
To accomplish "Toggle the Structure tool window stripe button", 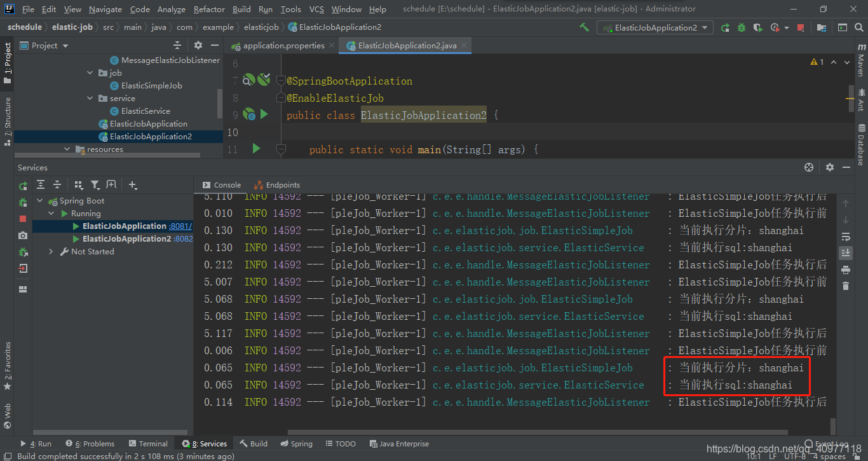I will (x=8, y=121).
